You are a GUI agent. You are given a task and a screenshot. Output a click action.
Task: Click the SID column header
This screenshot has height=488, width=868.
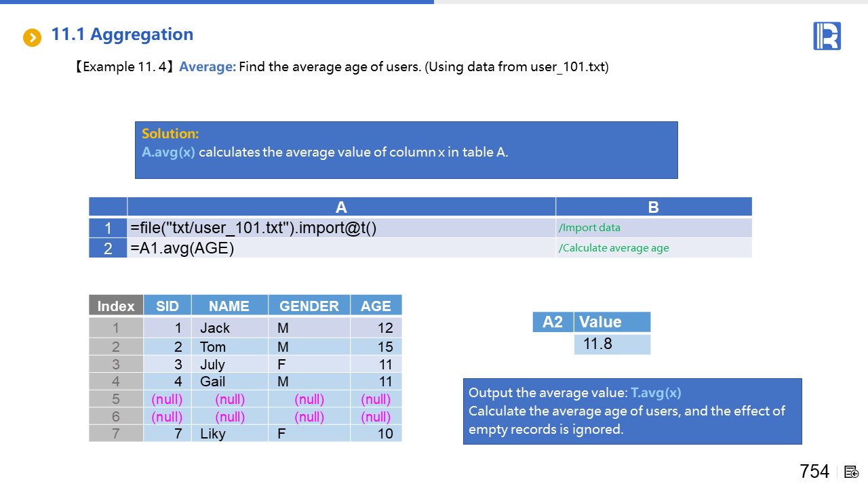point(167,306)
